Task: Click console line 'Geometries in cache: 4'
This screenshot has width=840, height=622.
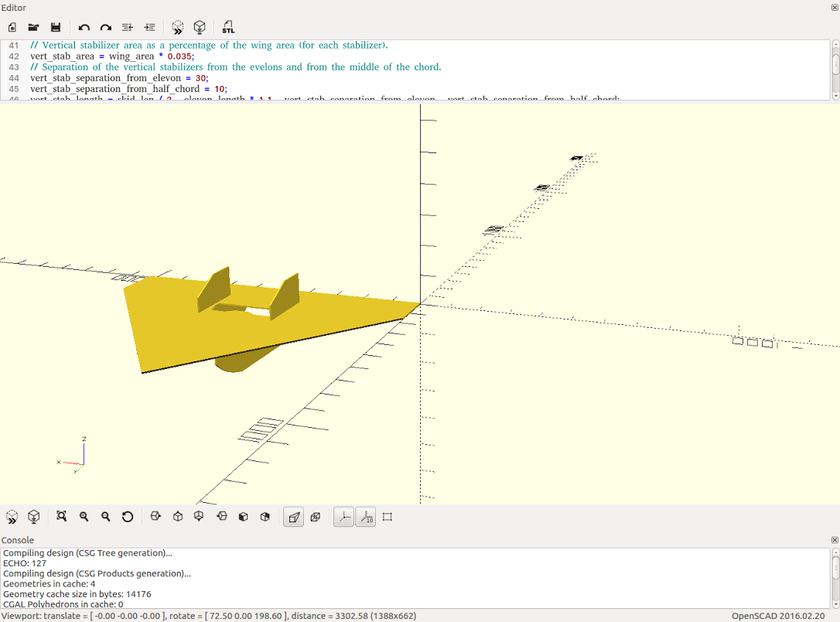Action: tap(50, 583)
